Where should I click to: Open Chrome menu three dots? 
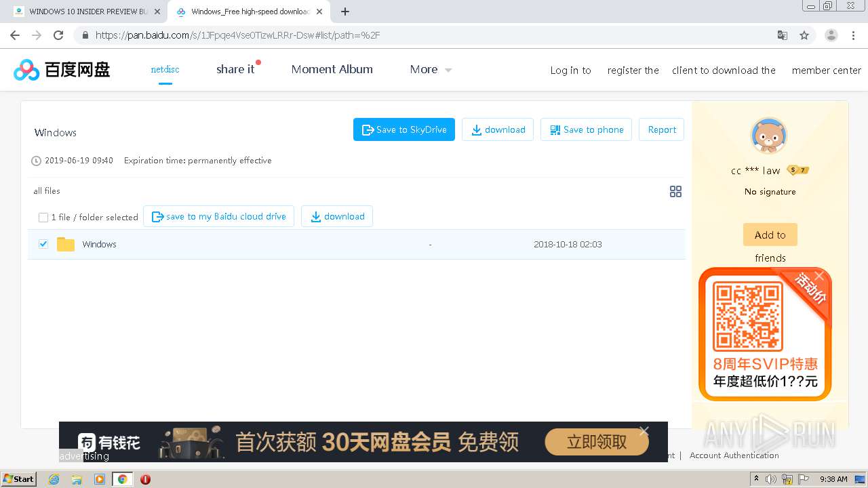click(853, 35)
